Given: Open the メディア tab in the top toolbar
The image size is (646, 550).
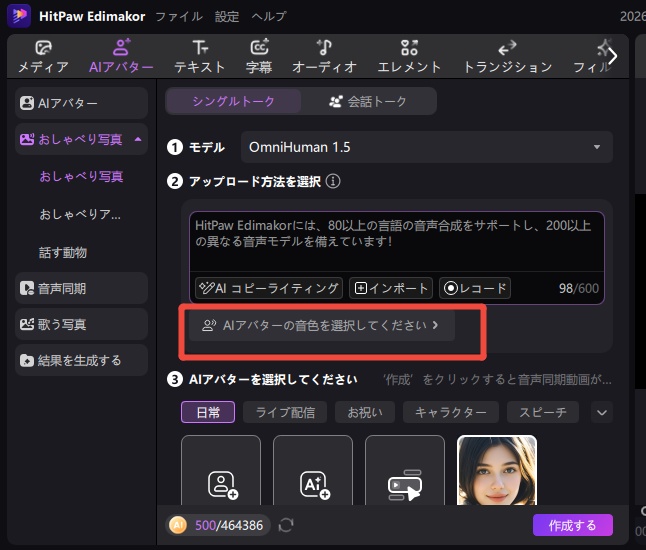Looking at the screenshot, I should 43,57.
